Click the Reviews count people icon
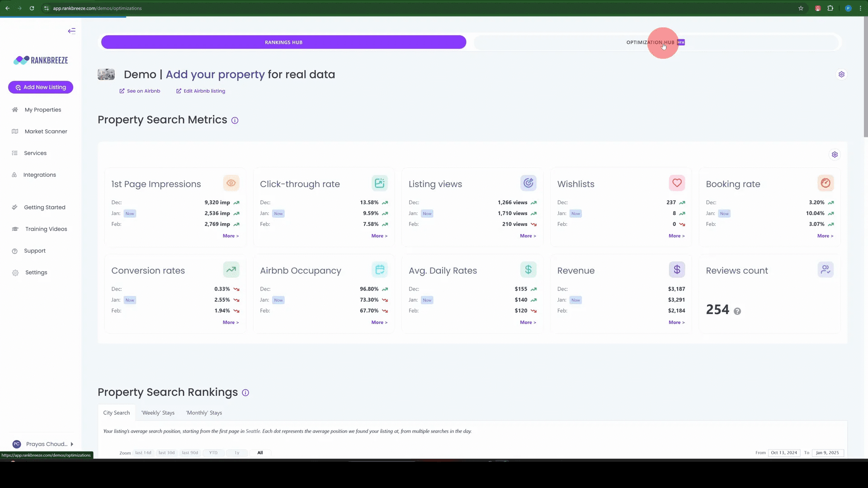The width and height of the screenshot is (868, 488). (x=826, y=270)
